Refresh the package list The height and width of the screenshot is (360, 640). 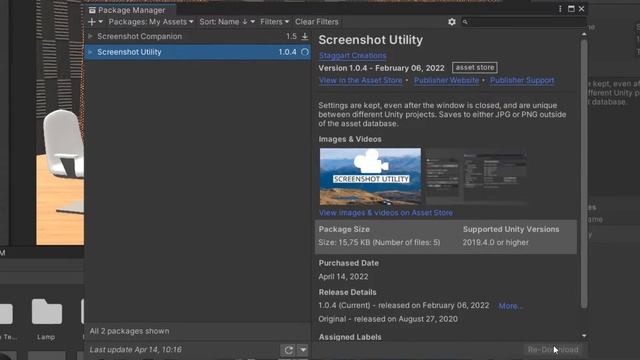tap(289, 350)
